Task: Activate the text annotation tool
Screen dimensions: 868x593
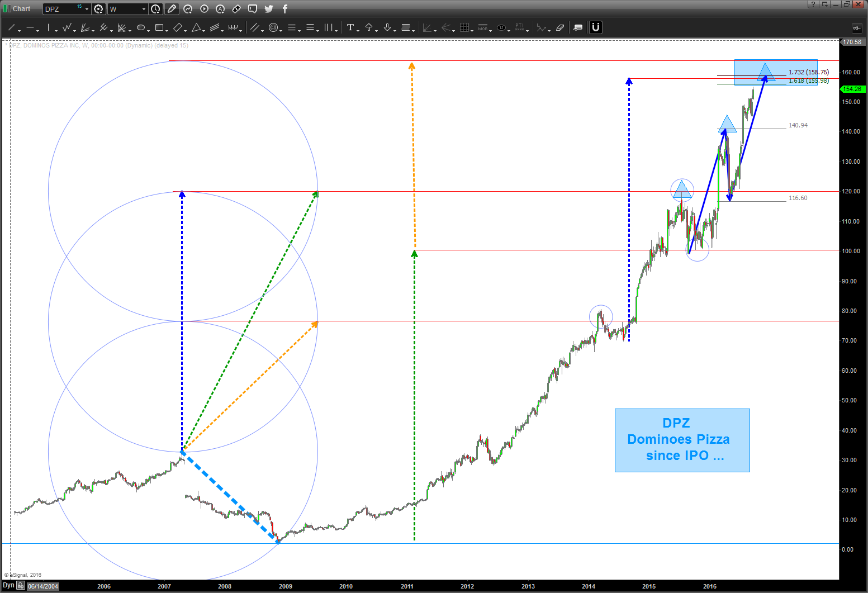Action: click(x=350, y=27)
